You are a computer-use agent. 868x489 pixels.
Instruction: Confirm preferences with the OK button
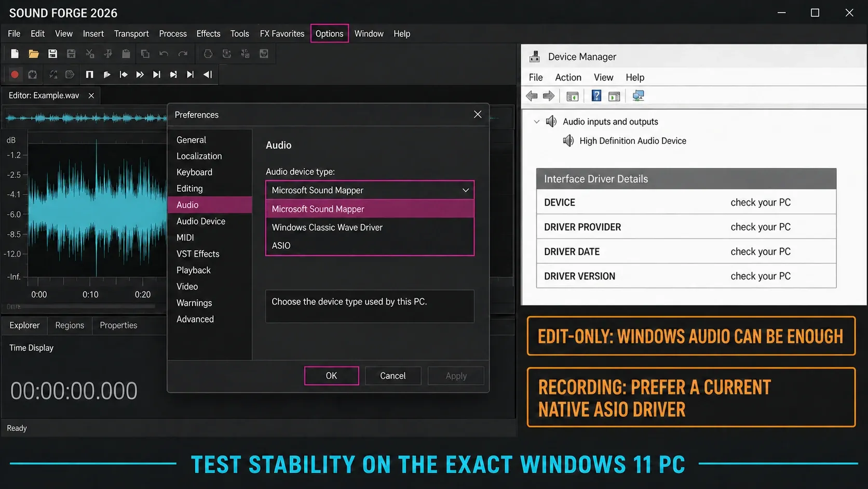[x=331, y=376]
